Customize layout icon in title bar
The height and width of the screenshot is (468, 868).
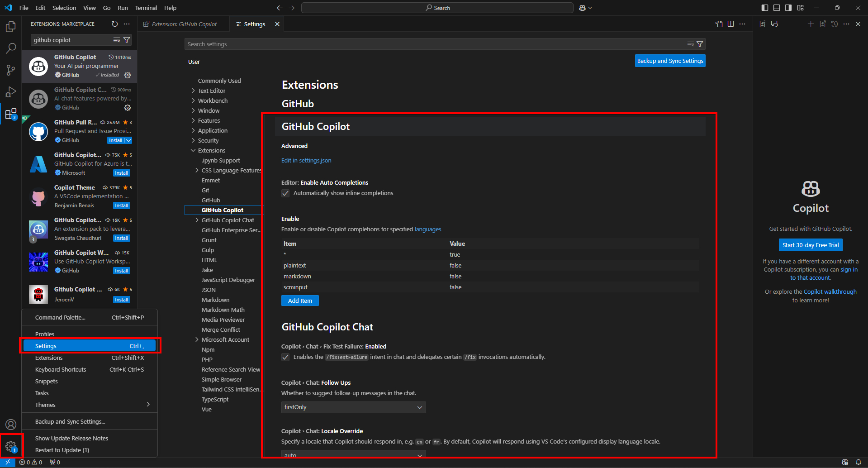click(801, 8)
